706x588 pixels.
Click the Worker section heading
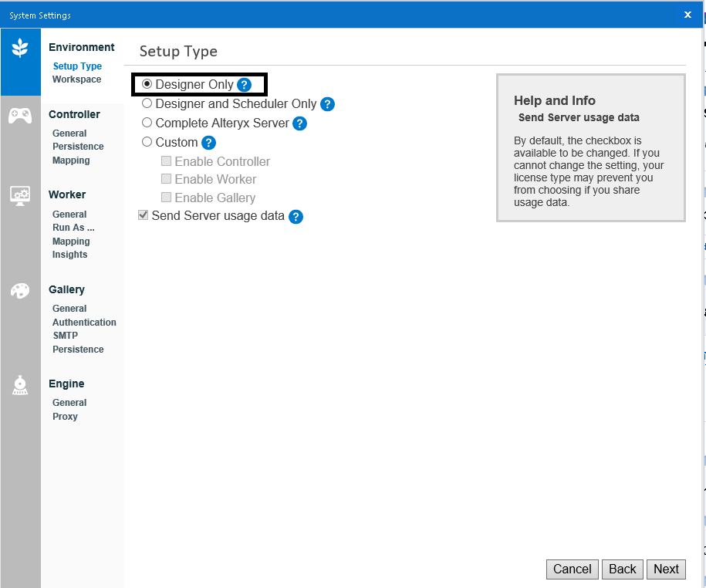tap(67, 194)
